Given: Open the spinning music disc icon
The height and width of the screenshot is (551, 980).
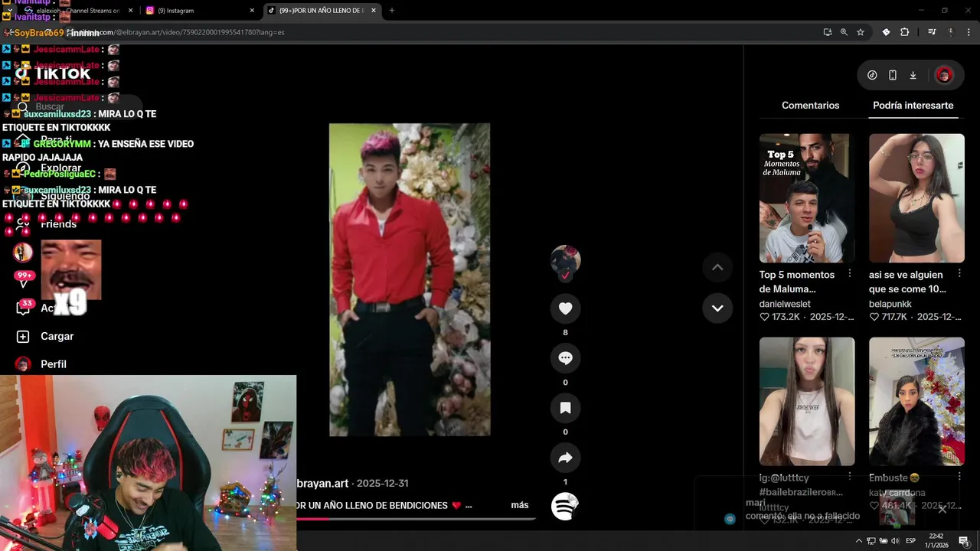Looking at the screenshot, I should [x=565, y=506].
